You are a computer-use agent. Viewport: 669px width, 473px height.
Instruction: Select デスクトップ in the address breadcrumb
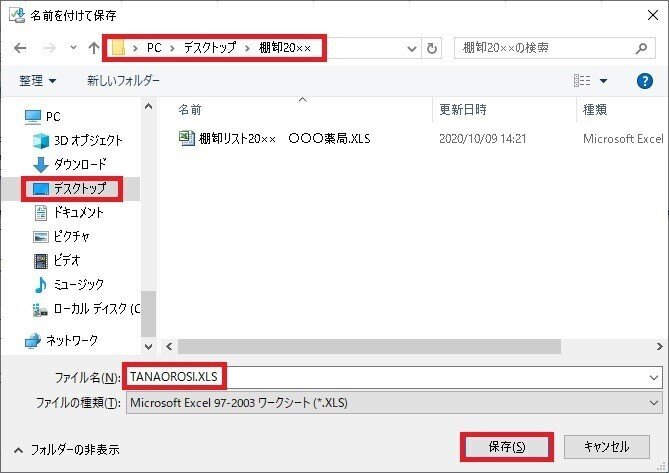[x=209, y=48]
